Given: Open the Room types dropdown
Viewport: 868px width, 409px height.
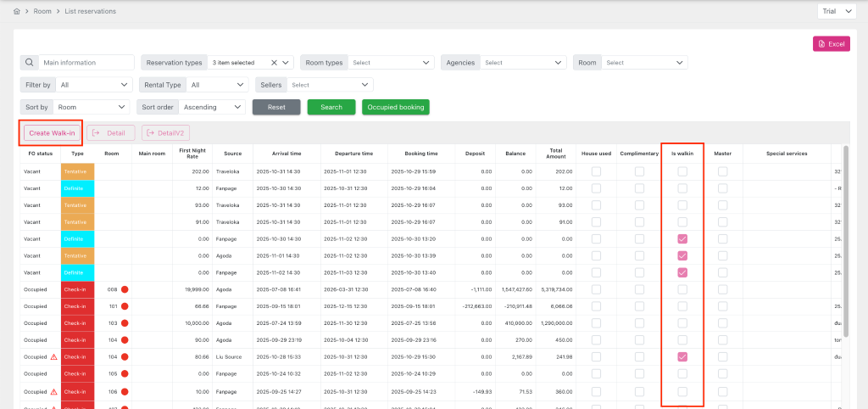Looking at the screenshot, I should pyautogui.click(x=392, y=62).
